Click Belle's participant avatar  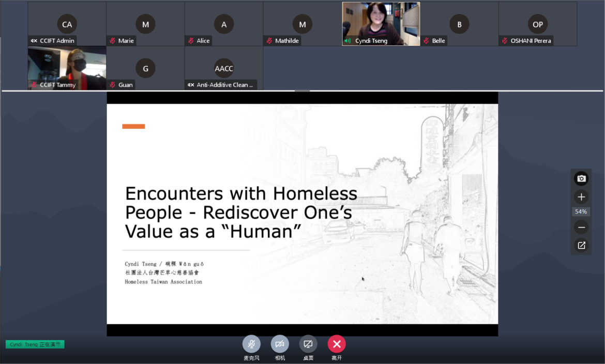coord(459,24)
